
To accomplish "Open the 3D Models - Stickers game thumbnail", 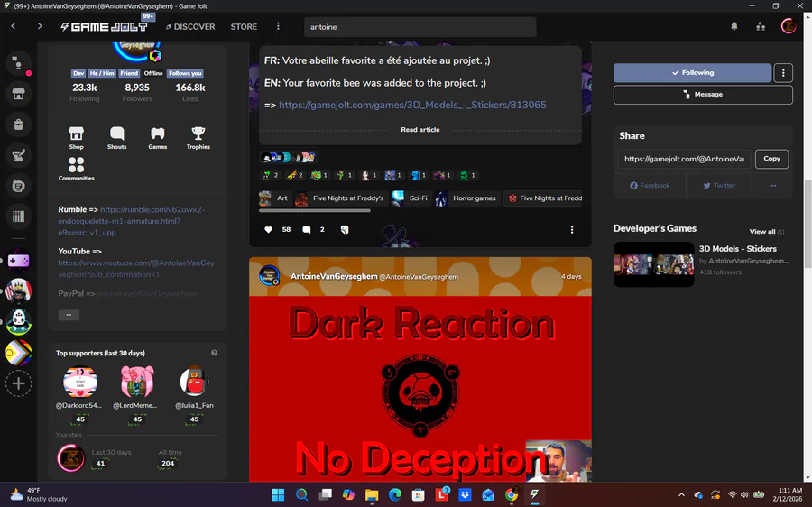I will [653, 264].
